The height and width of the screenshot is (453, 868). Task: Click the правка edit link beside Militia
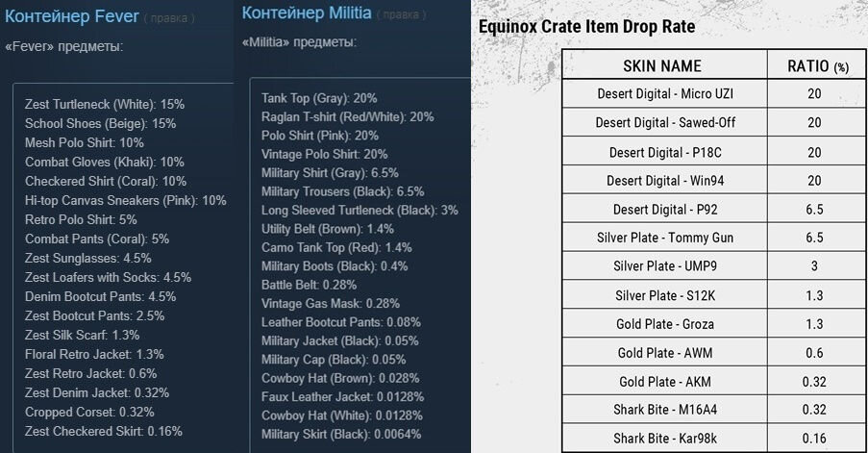402,15
